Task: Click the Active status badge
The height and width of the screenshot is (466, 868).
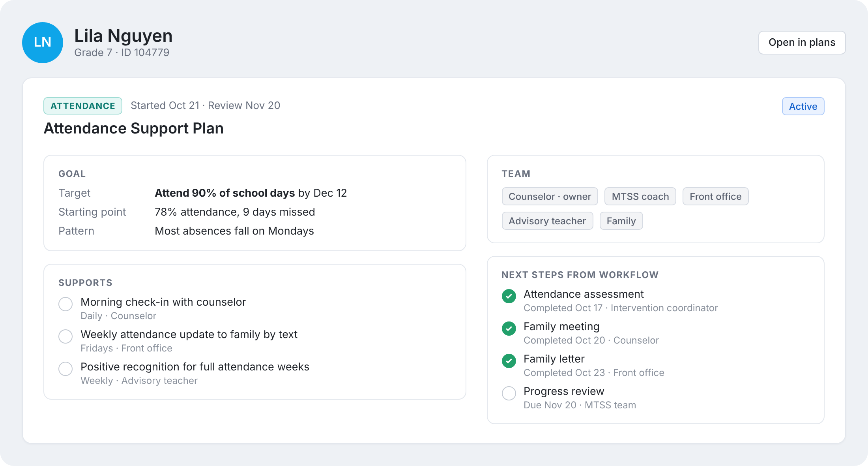Action: click(803, 106)
